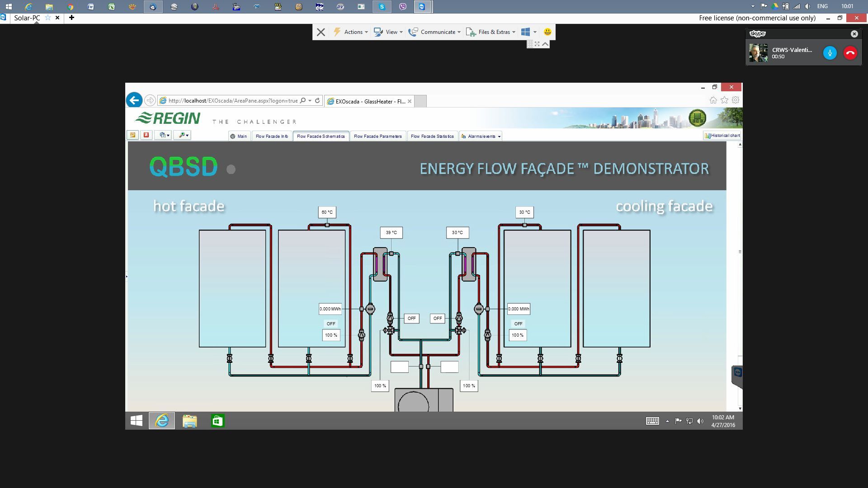Click the right three-way mixing valve symbol
The height and width of the screenshot is (488, 868).
tap(460, 330)
